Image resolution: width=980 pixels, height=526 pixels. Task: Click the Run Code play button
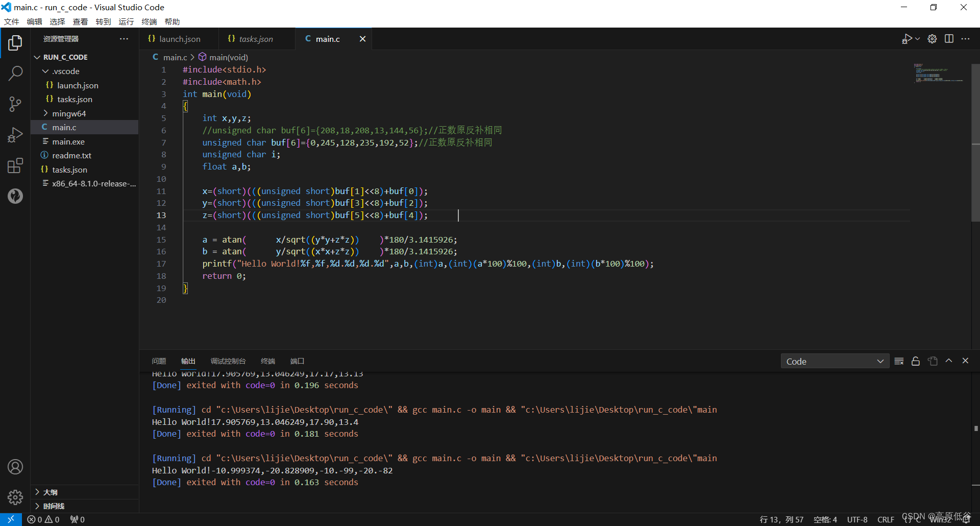907,39
